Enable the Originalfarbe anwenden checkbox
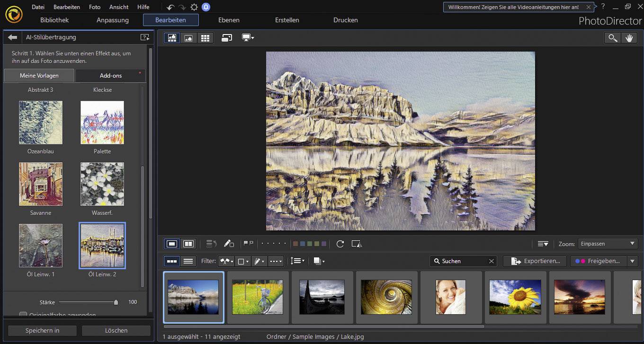The image size is (644, 344). coord(23,315)
